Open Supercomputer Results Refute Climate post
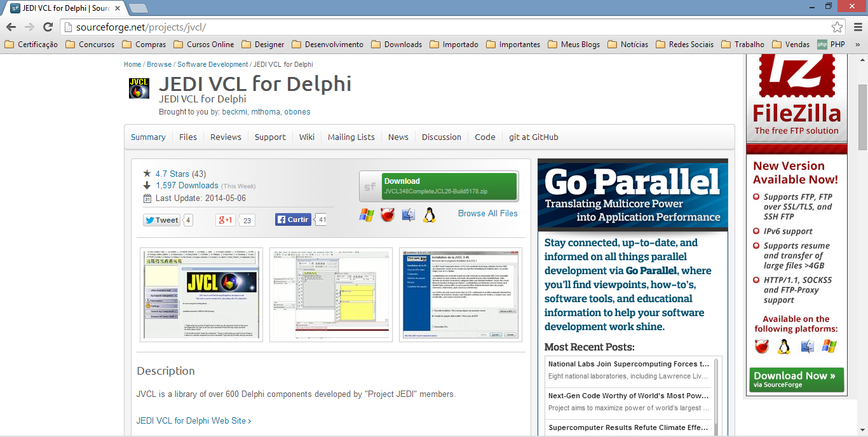868x437 pixels. pyautogui.click(x=628, y=427)
